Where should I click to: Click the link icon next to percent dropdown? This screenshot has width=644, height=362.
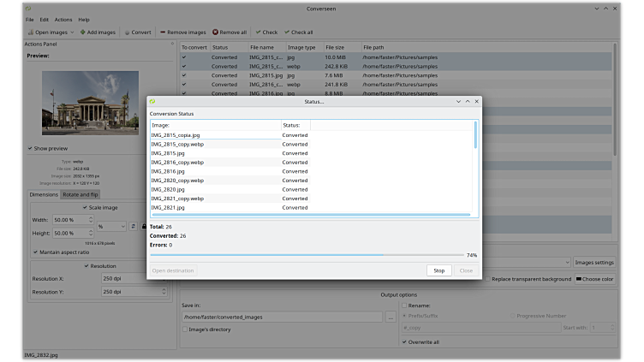point(133,226)
